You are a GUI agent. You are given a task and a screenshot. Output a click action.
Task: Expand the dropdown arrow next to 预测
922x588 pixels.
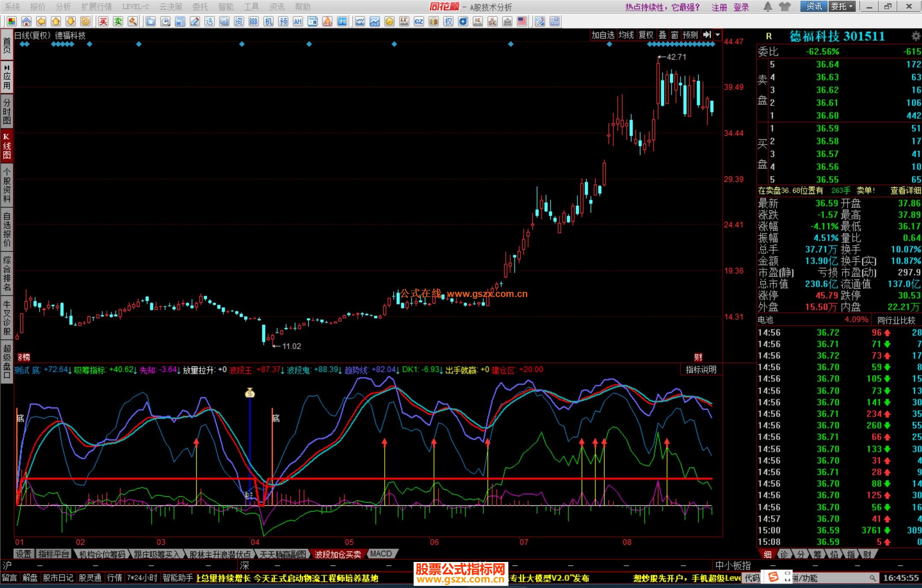(x=718, y=35)
